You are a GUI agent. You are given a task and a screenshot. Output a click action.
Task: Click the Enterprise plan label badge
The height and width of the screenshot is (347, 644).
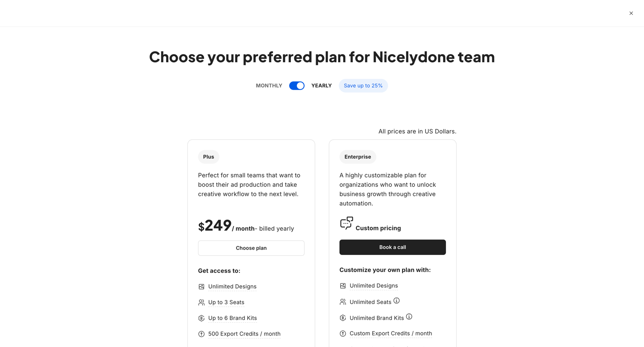357,157
